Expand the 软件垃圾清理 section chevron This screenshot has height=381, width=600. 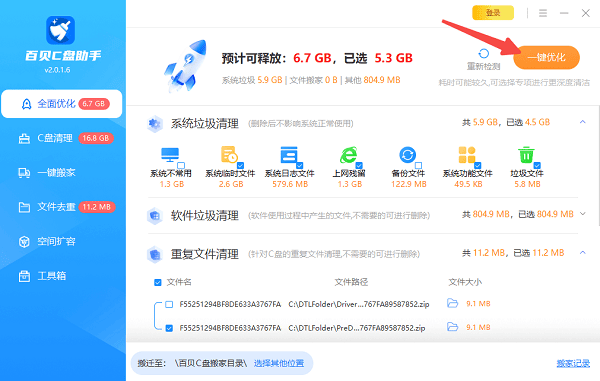coord(582,214)
